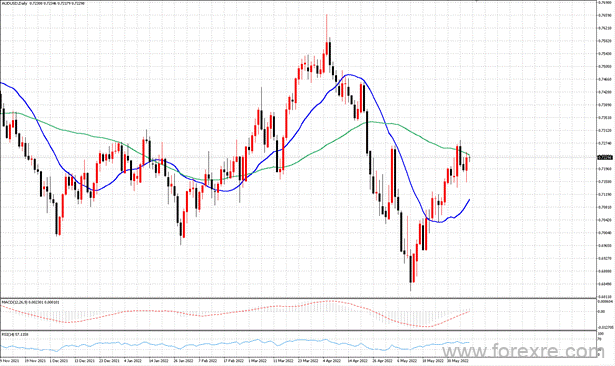Click the 6 May 2022 date label

tap(406, 360)
